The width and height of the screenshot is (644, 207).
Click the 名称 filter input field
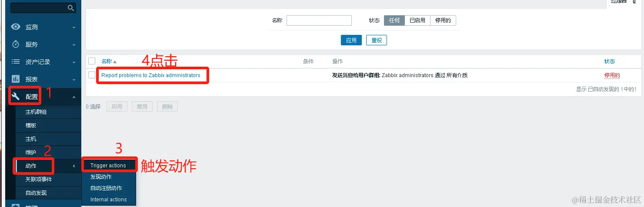319,20
